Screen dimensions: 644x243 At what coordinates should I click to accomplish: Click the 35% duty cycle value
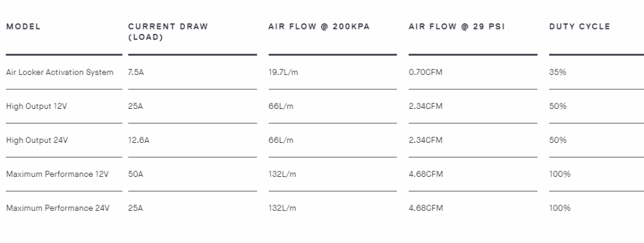tap(558, 72)
